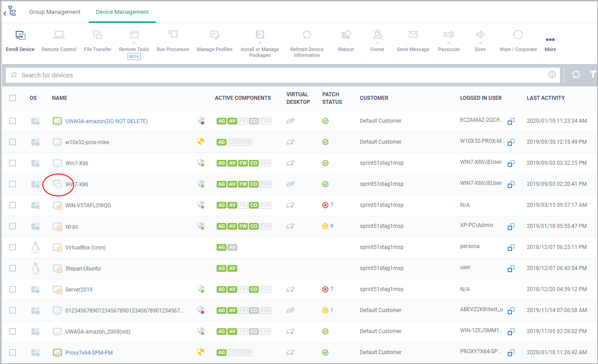The width and height of the screenshot is (598, 364).
Task: Open the Proxy7x64-SPM-PM device link
Action: 89,353
